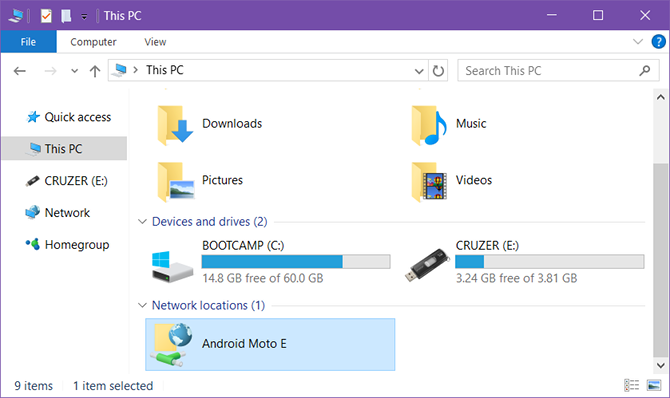Select the Pictures folder icon
This screenshot has height=398, width=670.
pyautogui.click(x=176, y=181)
